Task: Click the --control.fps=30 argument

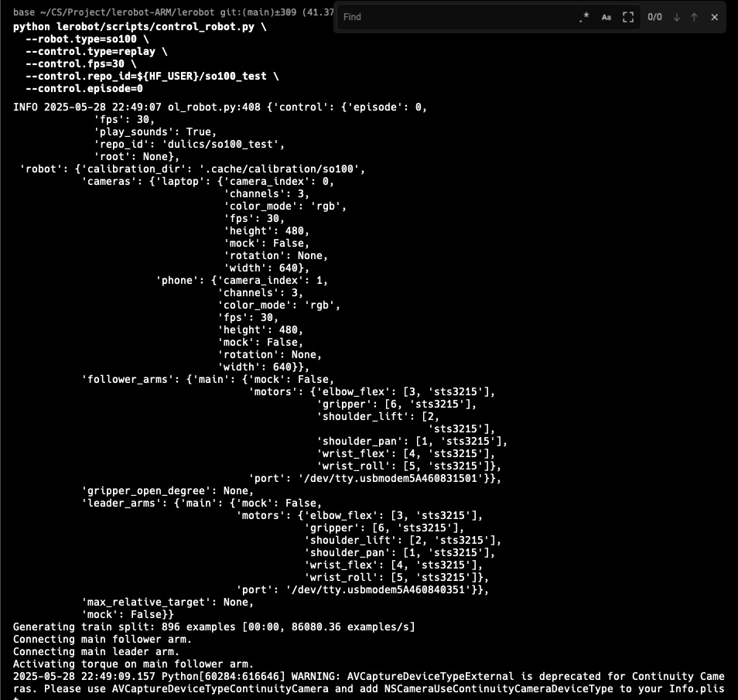Action: click(x=75, y=63)
